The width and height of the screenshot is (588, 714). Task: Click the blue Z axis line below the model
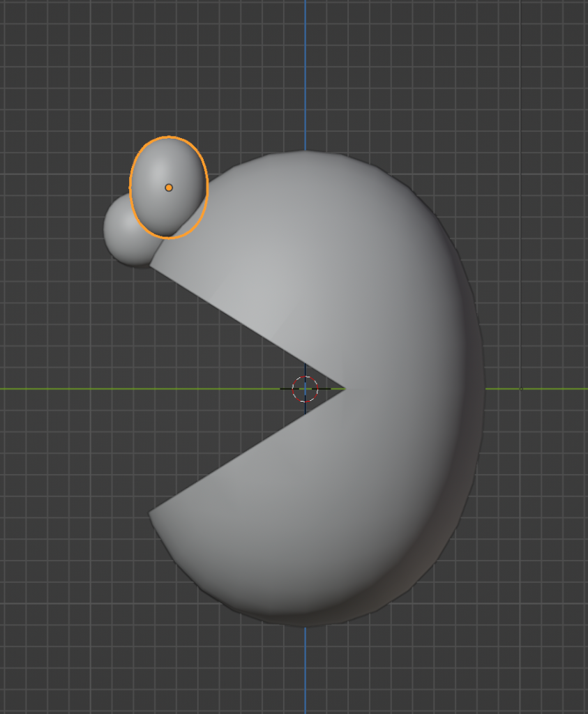[305, 669]
